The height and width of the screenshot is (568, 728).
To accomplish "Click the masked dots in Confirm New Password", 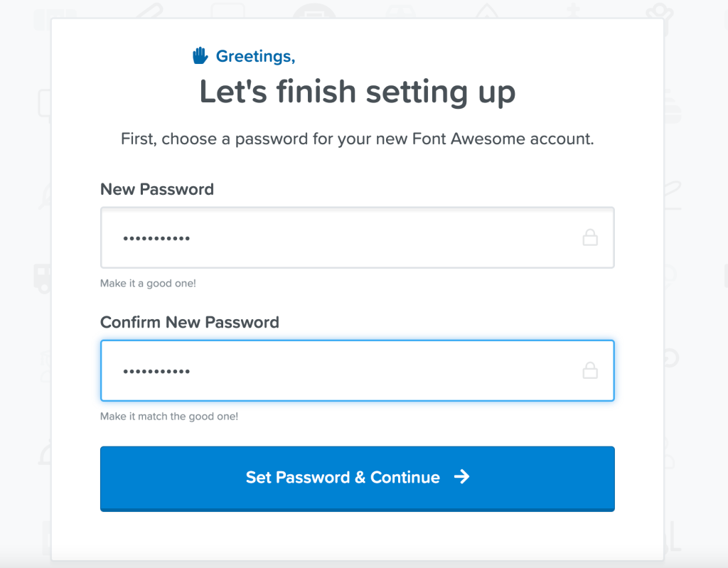I will tap(156, 371).
